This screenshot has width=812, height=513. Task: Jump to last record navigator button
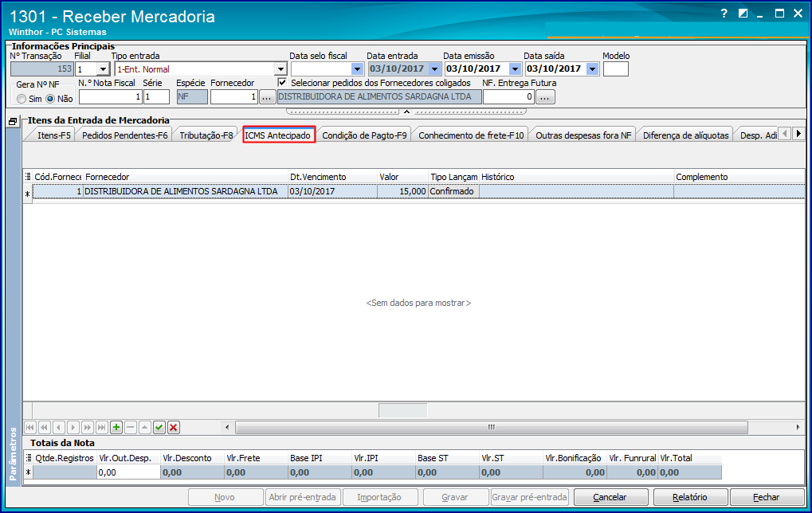click(102, 428)
